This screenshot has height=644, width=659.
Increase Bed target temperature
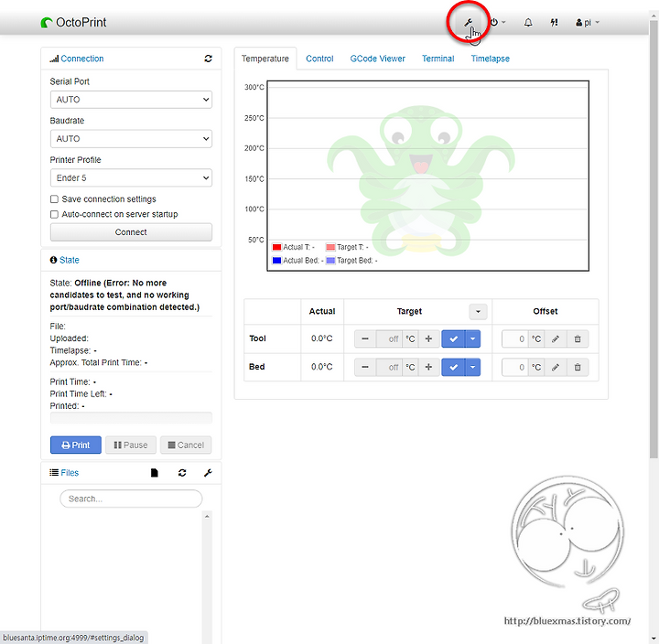[428, 367]
